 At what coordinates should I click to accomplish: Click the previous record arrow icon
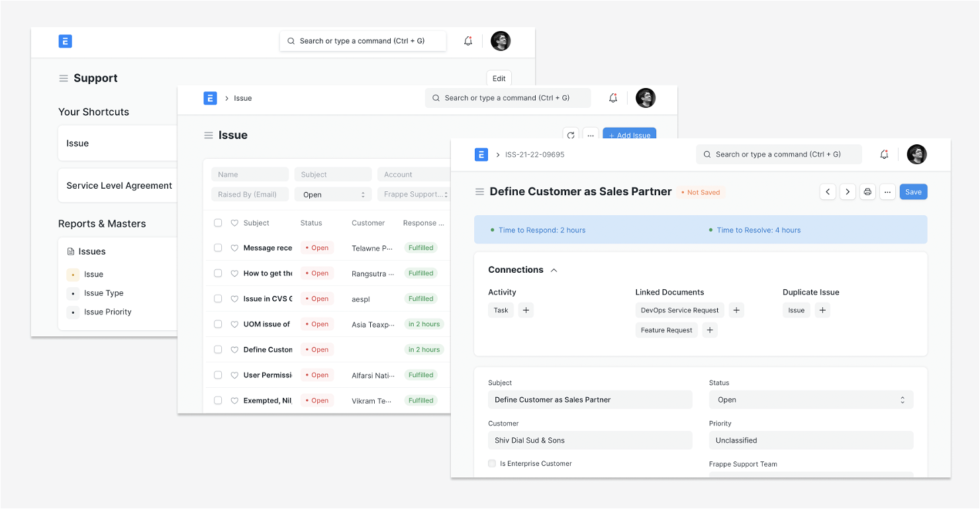[x=828, y=191]
